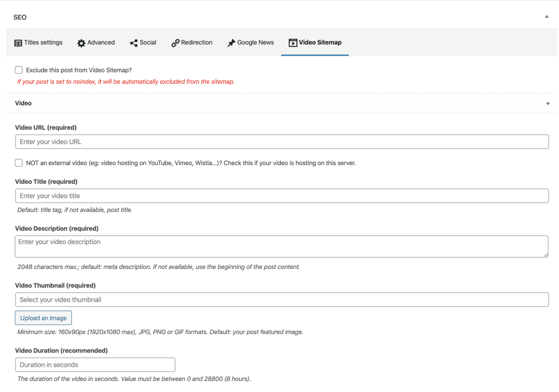Viewport: 559px width, 392px height.
Task: Click the '2048 characters max.' hint text
Action: click(x=158, y=267)
